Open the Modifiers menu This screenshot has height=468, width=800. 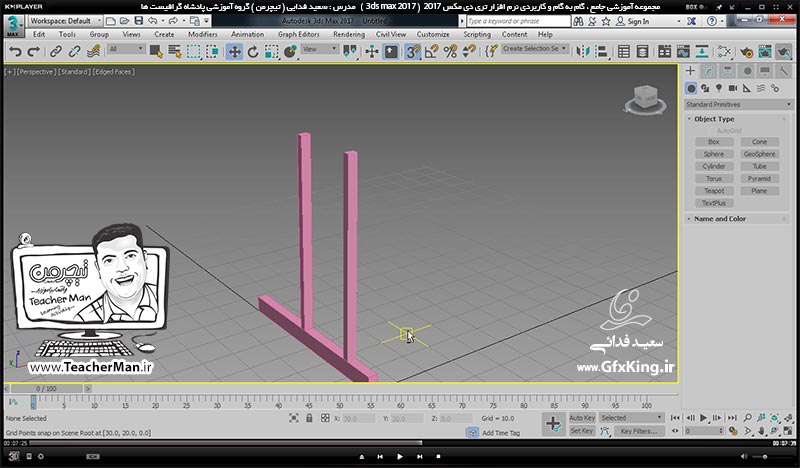coord(203,34)
